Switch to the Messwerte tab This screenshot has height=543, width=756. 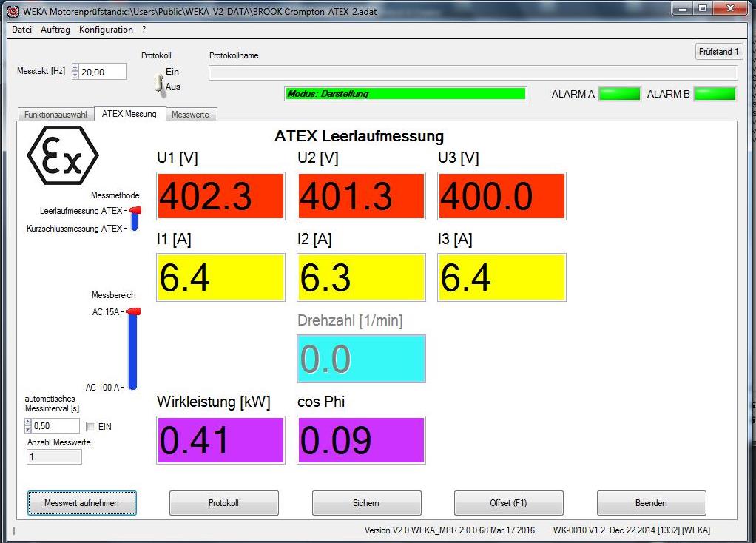click(x=190, y=115)
